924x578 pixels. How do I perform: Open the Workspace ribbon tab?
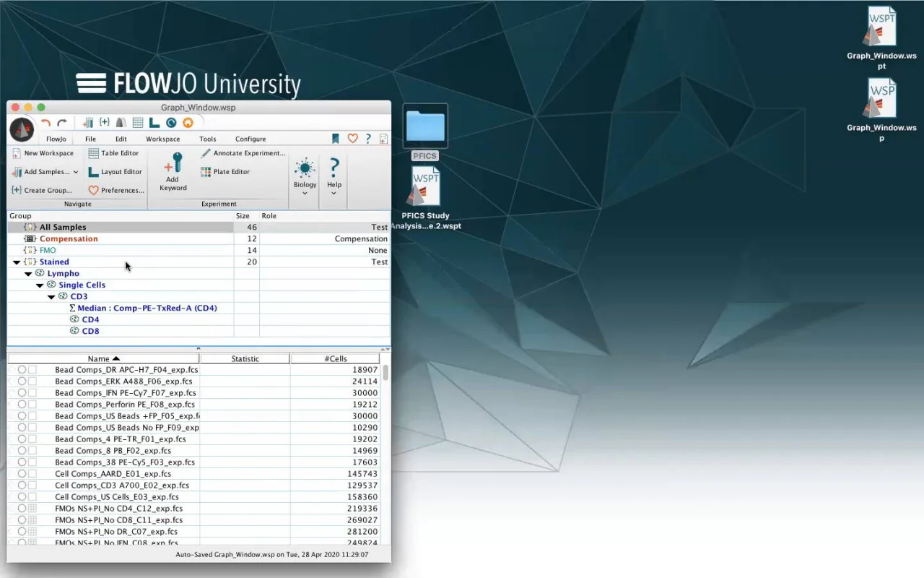pyautogui.click(x=163, y=139)
